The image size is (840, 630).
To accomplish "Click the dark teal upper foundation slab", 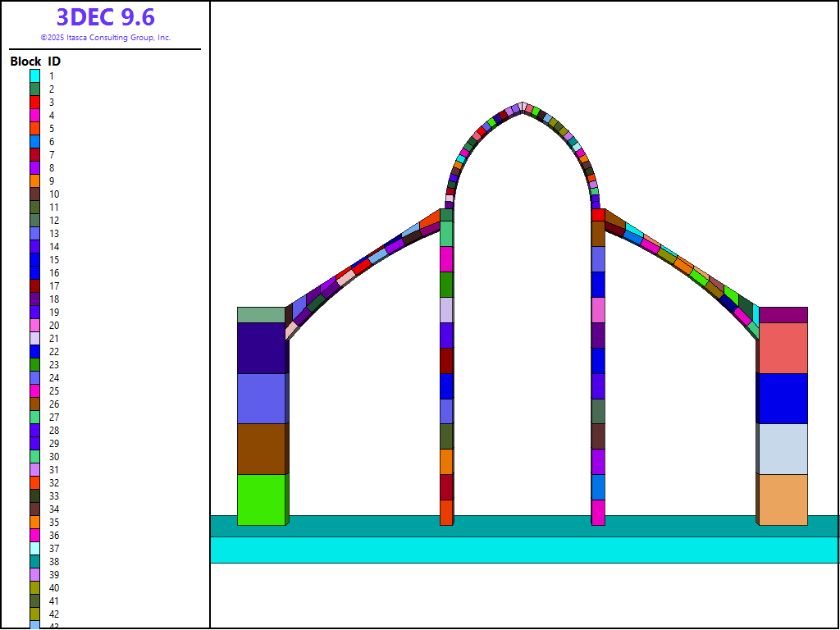I will (x=525, y=526).
